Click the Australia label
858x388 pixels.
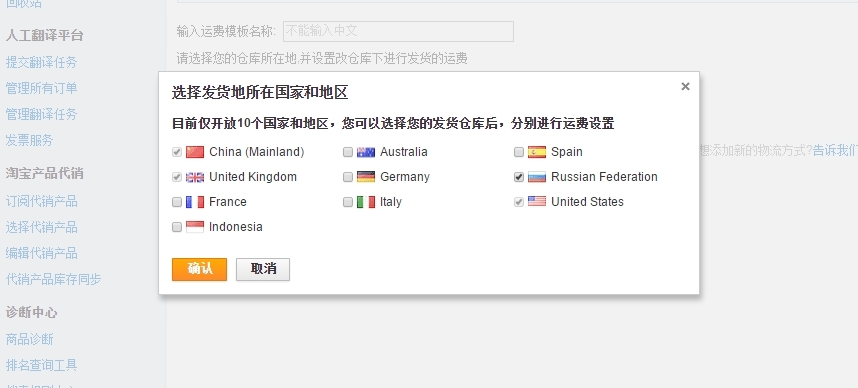click(x=404, y=152)
